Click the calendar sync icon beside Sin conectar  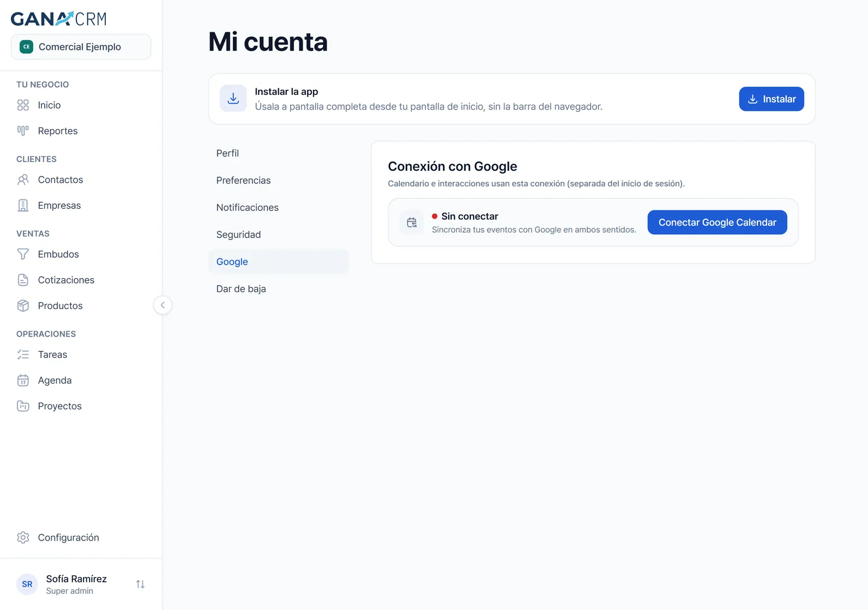412,222
